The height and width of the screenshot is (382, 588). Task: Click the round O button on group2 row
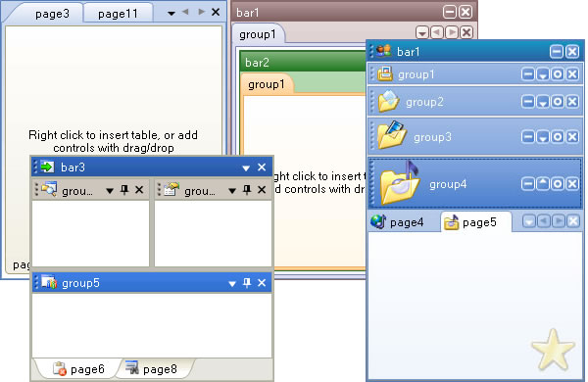[x=558, y=102]
